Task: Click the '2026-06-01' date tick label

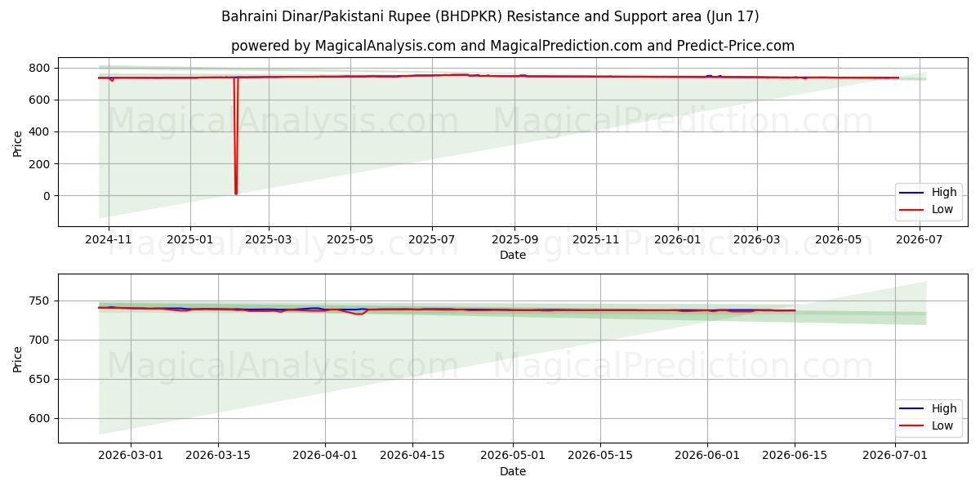Action: [707, 457]
